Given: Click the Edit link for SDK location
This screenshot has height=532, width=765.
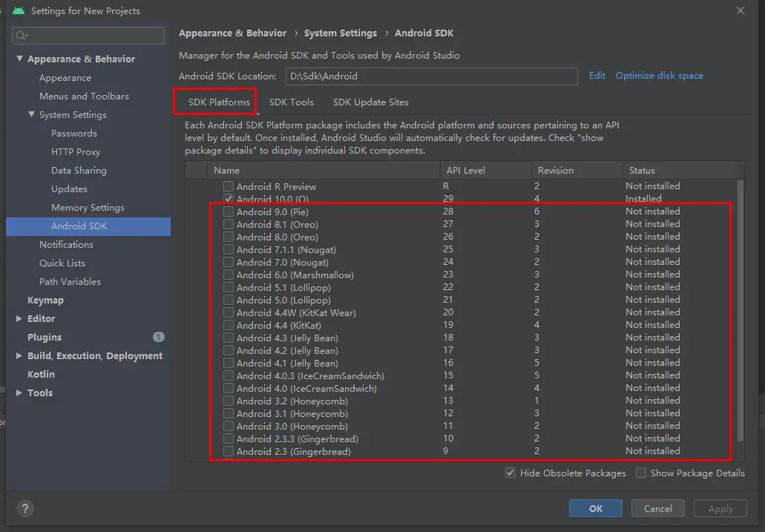Looking at the screenshot, I should pyautogui.click(x=597, y=76).
